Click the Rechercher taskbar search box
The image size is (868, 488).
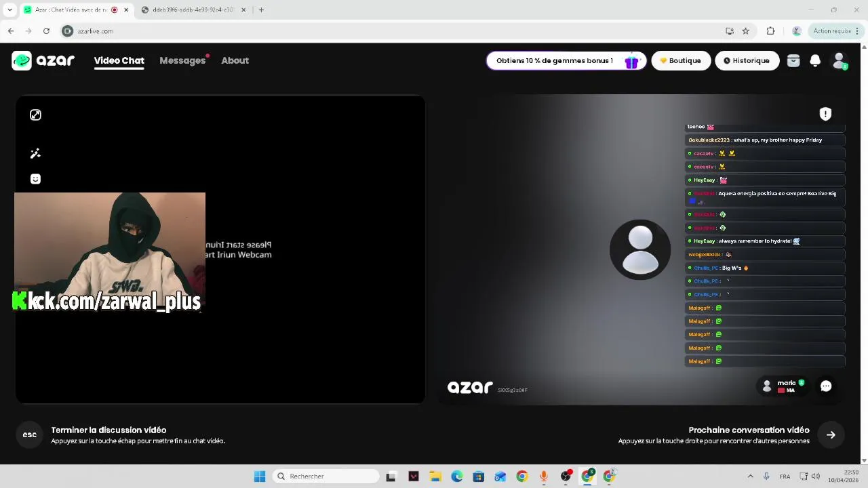click(x=326, y=476)
